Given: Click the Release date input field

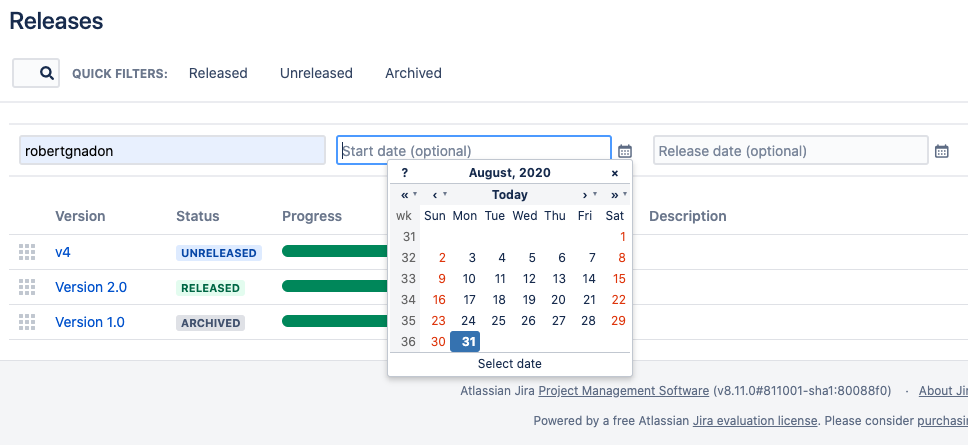Looking at the screenshot, I should coord(791,151).
